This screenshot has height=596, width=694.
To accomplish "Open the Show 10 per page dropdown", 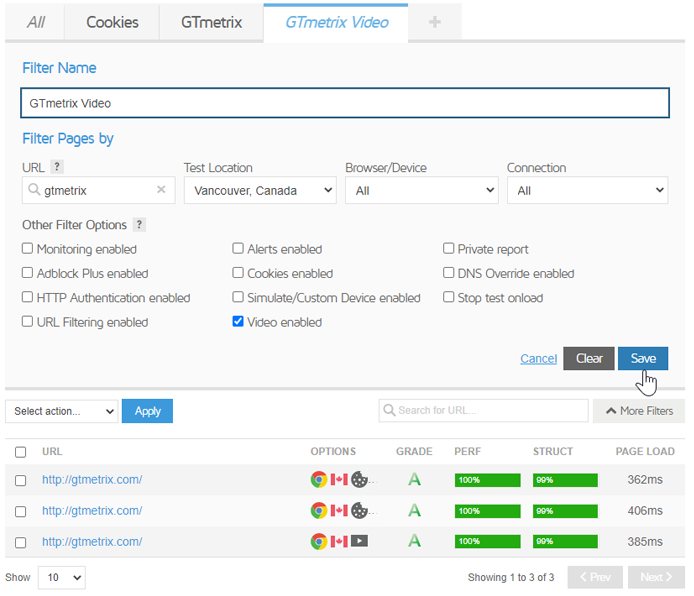I will (62, 577).
